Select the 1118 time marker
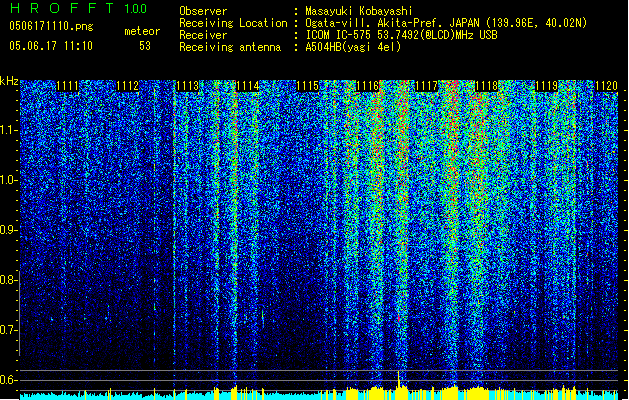629x400 pixels. click(487, 87)
